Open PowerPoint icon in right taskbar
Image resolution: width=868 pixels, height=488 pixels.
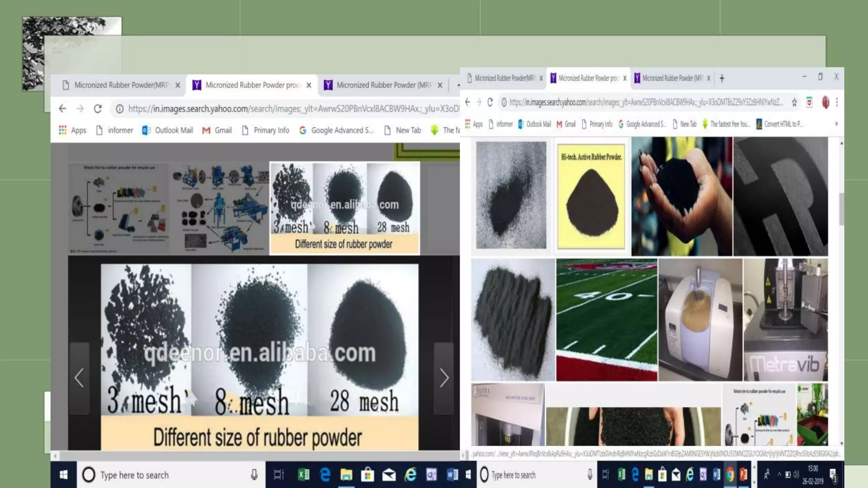[x=743, y=475]
